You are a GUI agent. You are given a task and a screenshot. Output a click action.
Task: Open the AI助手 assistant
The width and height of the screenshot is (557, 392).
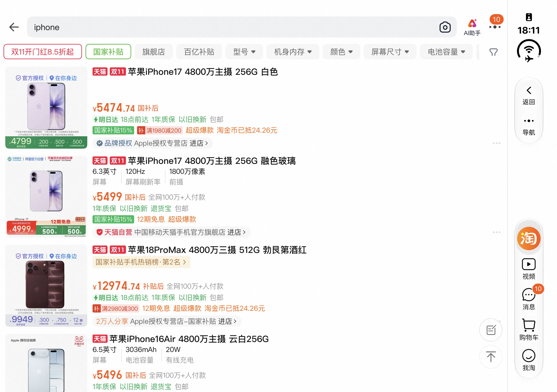tap(472, 27)
